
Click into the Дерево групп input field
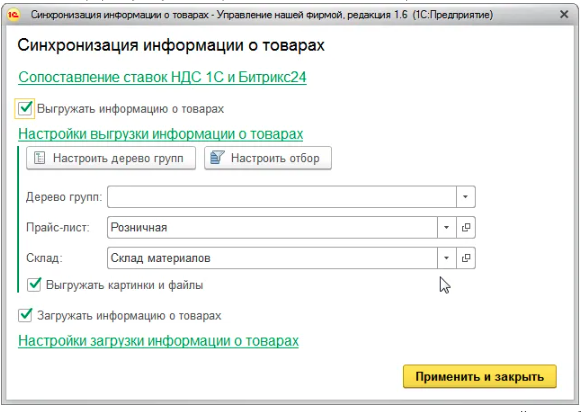(x=282, y=197)
